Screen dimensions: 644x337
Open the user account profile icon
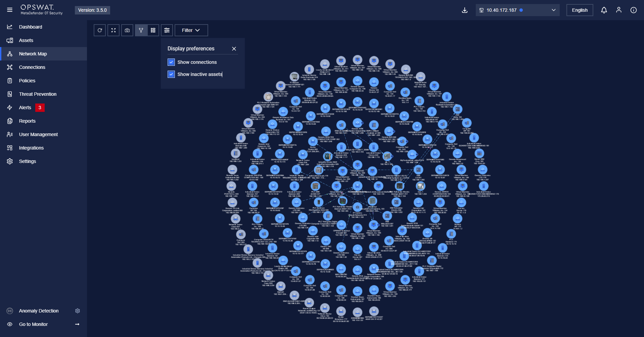[x=618, y=10]
